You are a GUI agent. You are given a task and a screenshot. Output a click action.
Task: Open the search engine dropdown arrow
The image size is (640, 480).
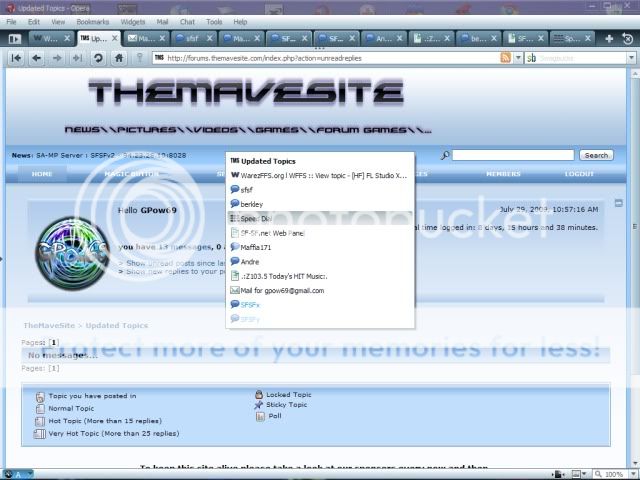pos(631,58)
